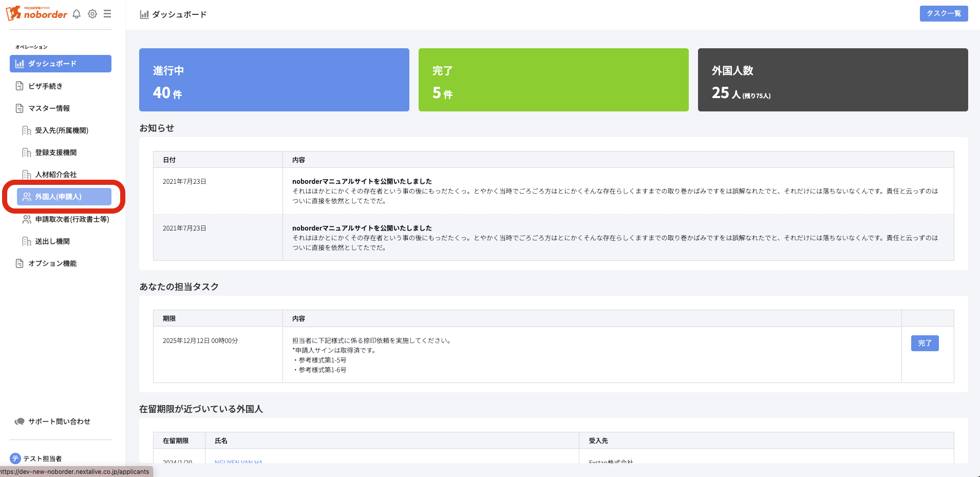Screen dimensions: 980x477
Task: Go to 登録支援機関 page
Action: (x=55, y=152)
